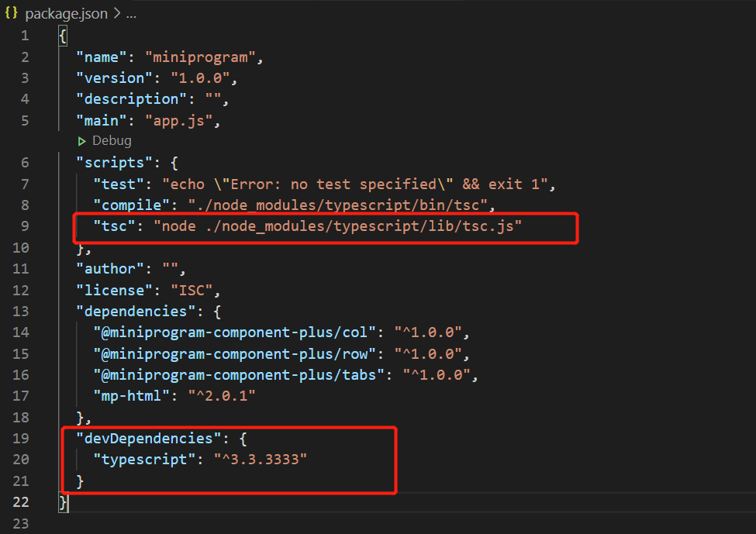Click the tsc.js node command value
The height and width of the screenshot is (534, 756).
click(x=338, y=226)
